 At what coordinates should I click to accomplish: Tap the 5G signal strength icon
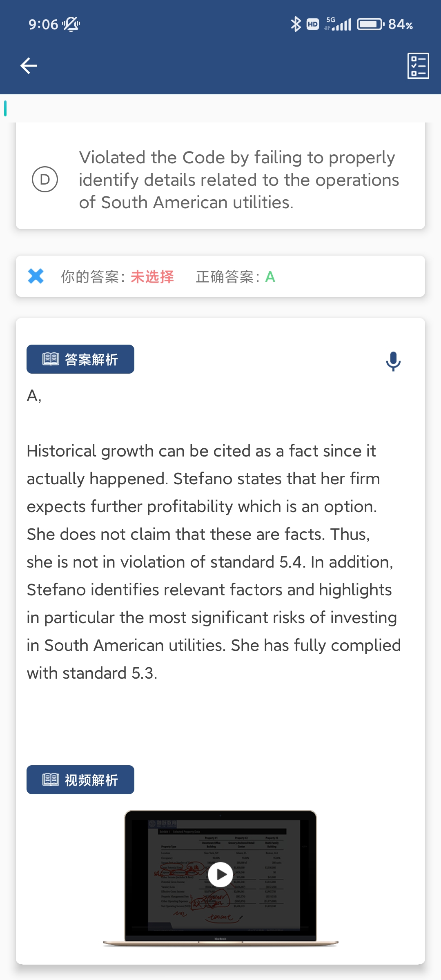point(338,24)
